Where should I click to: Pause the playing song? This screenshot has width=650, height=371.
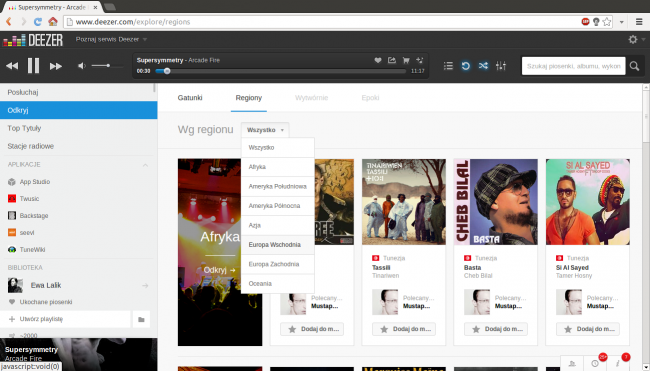pyautogui.click(x=34, y=66)
